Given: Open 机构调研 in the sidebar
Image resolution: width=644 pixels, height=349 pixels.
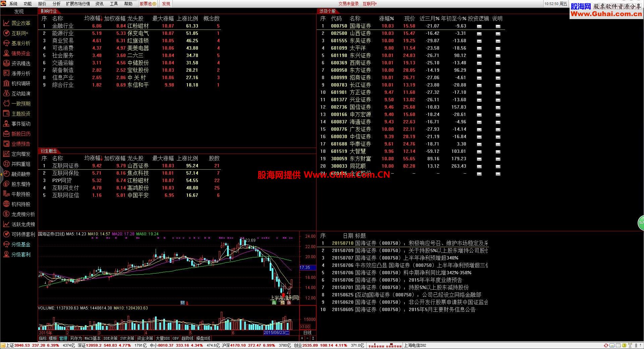Looking at the screenshot, I should coord(17,83).
